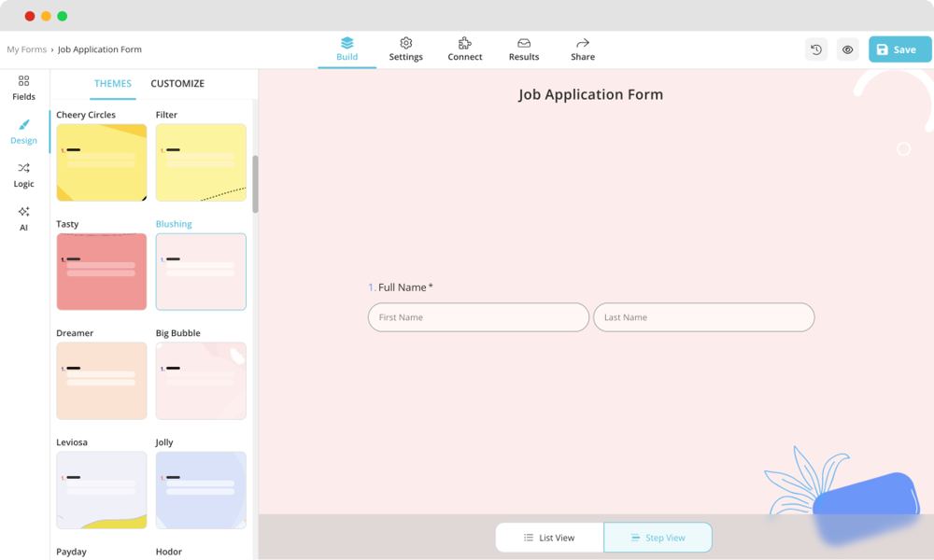Switch to the Customize tab
This screenshot has height=560, width=934.
point(177,83)
